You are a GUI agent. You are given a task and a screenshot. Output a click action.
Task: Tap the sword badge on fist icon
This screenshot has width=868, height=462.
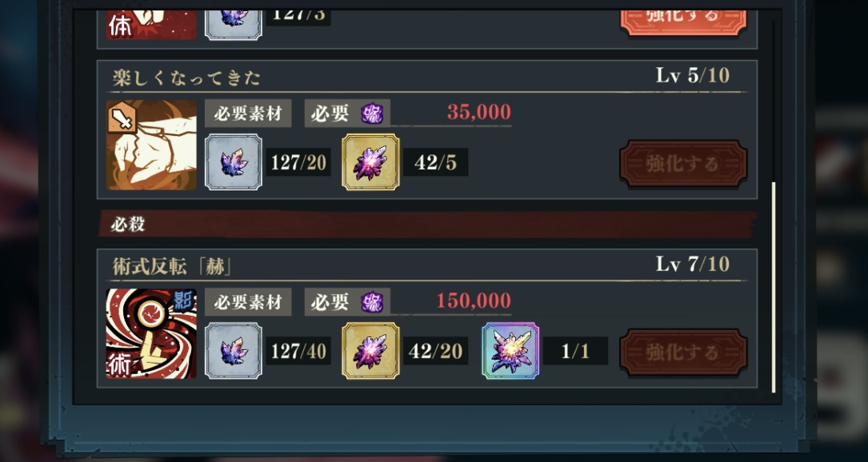(122, 117)
